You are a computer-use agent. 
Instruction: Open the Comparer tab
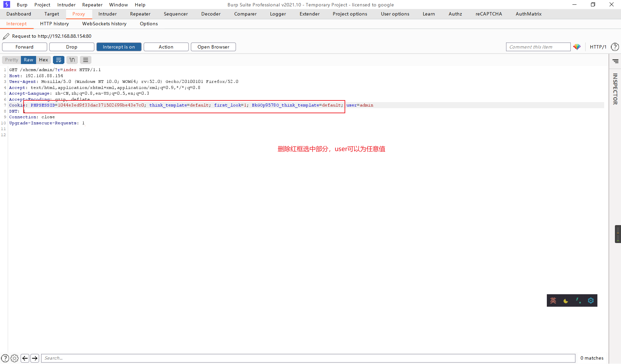pyautogui.click(x=245, y=14)
